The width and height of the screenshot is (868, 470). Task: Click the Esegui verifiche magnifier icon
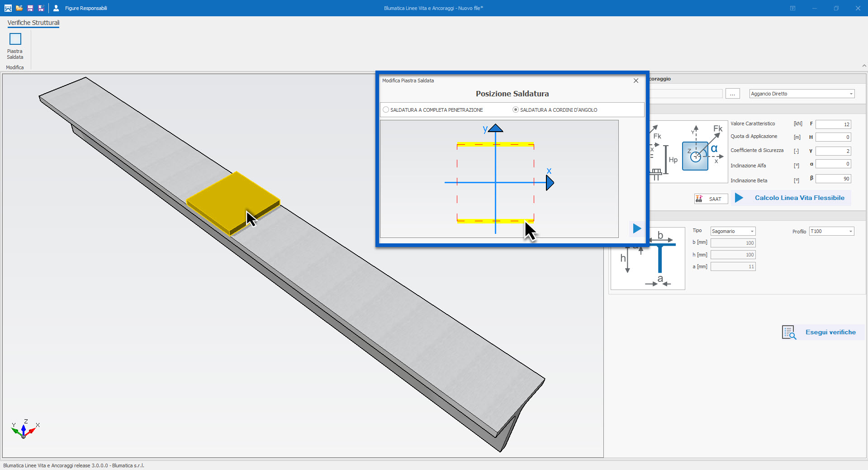(789, 332)
